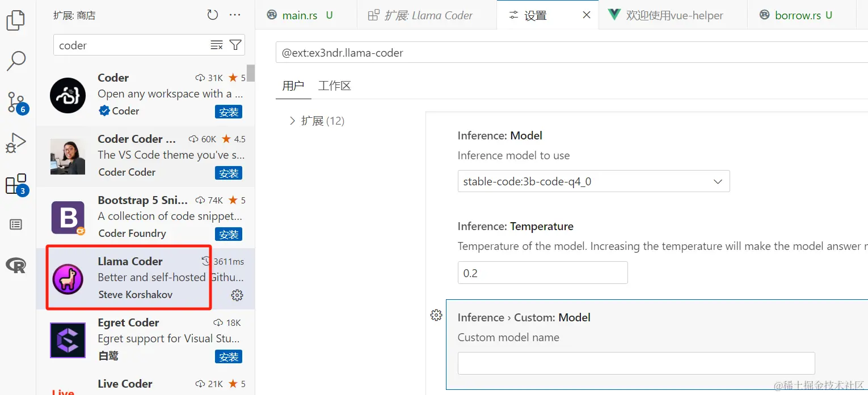
Task: Select the 工作区 settings scope tab
Action: [334, 86]
